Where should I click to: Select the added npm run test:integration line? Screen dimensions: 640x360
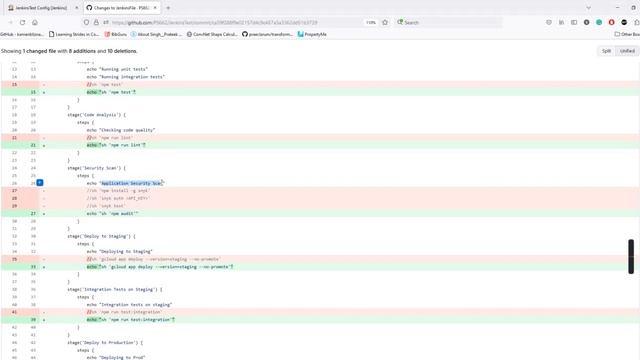(131, 320)
